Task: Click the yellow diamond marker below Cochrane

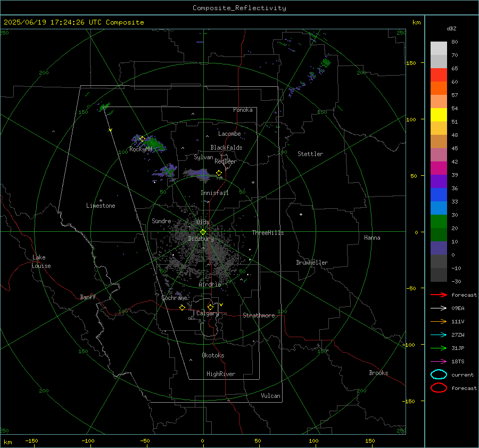Action: pyautogui.click(x=183, y=308)
